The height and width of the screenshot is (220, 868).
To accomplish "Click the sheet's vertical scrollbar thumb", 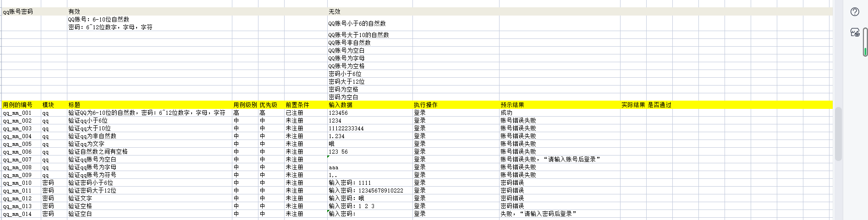I will (839, 134).
